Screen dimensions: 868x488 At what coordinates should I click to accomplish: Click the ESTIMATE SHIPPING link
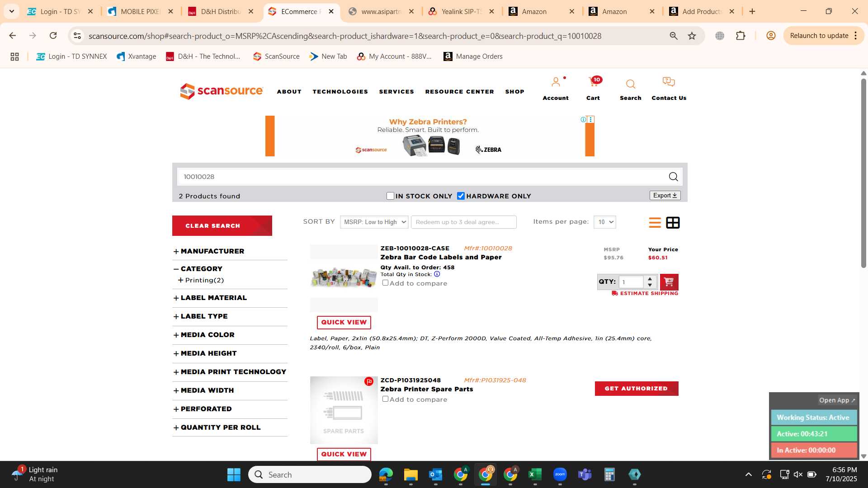click(x=645, y=293)
